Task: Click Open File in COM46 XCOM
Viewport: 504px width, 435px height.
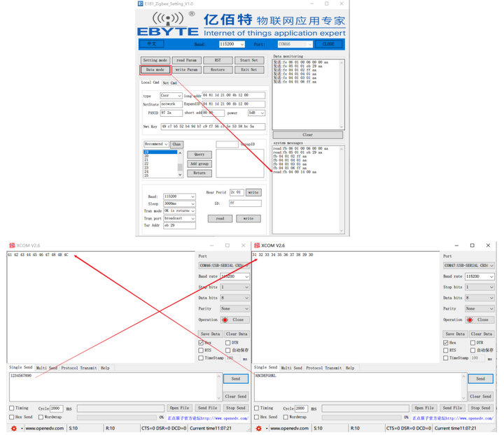Action: (180, 408)
